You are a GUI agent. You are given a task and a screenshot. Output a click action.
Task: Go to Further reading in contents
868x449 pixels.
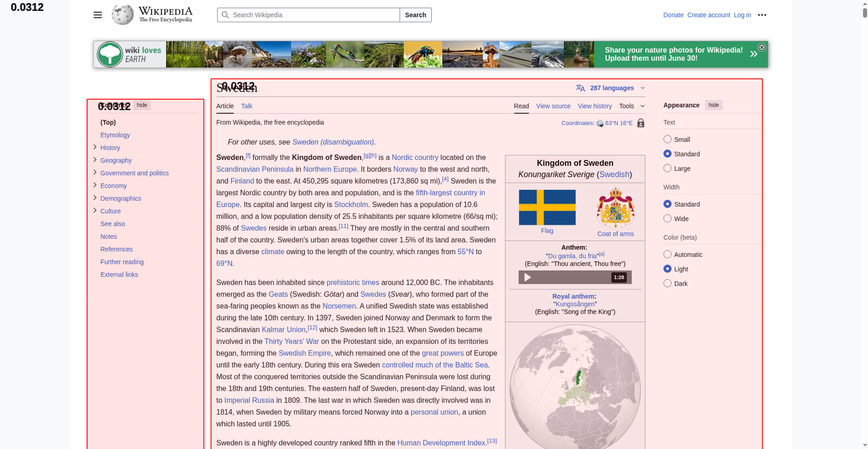pos(122,262)
